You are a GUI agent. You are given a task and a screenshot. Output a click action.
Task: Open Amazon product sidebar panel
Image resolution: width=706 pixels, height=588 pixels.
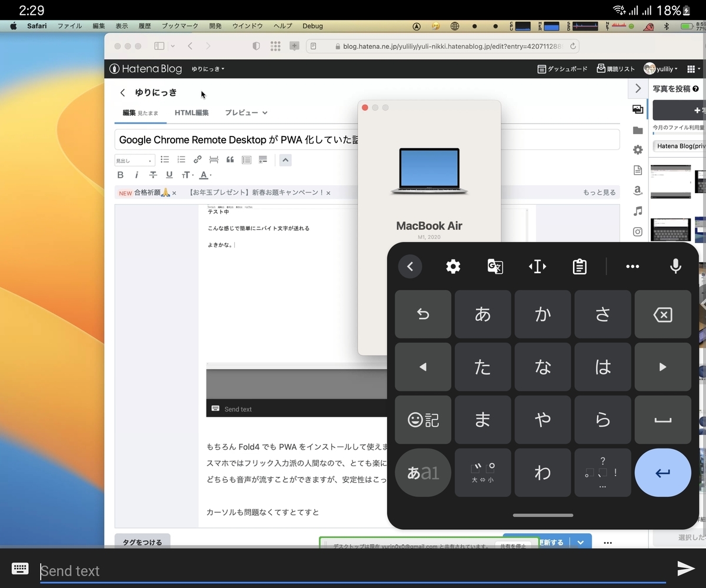(638, 191)
